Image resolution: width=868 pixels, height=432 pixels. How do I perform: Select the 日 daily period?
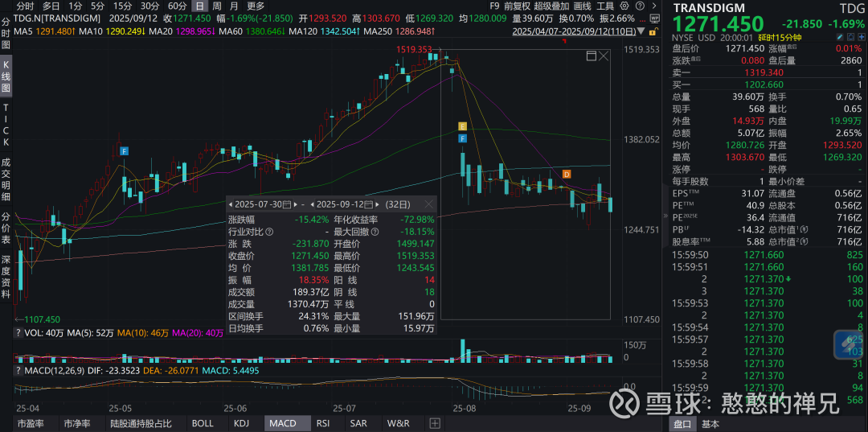[199, 6]
